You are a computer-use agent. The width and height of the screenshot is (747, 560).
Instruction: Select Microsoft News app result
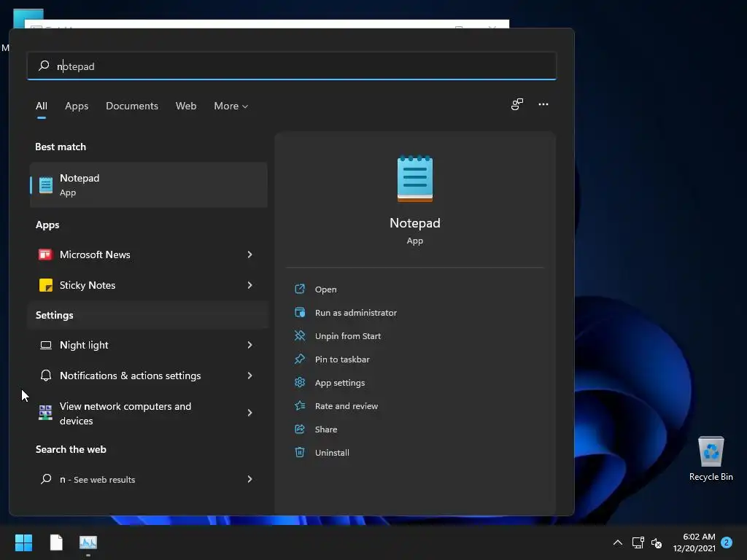point(149,254)
